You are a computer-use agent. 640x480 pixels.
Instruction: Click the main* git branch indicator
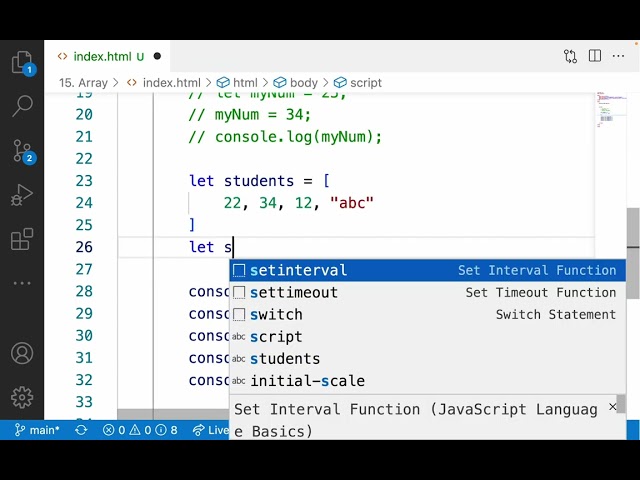37,430
